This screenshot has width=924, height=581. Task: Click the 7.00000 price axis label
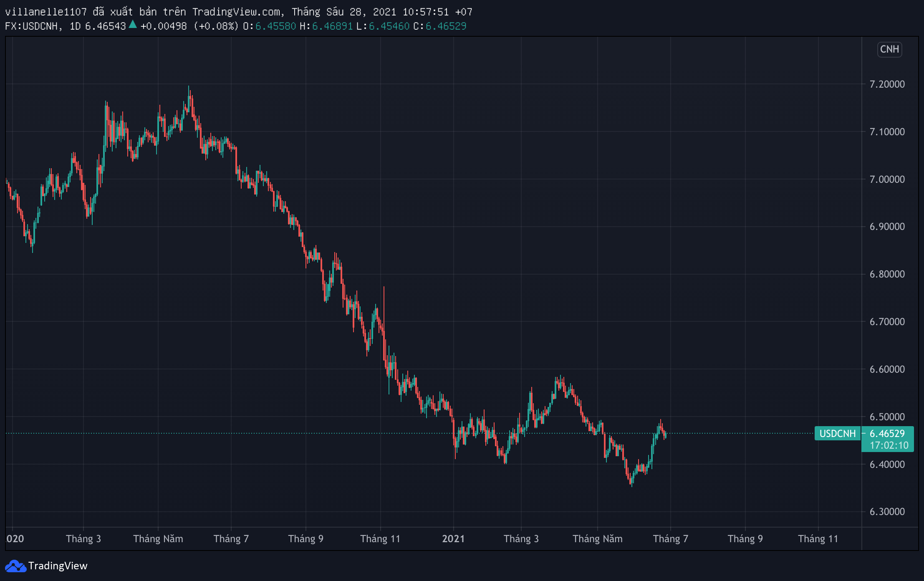click(x=887, y=179)
